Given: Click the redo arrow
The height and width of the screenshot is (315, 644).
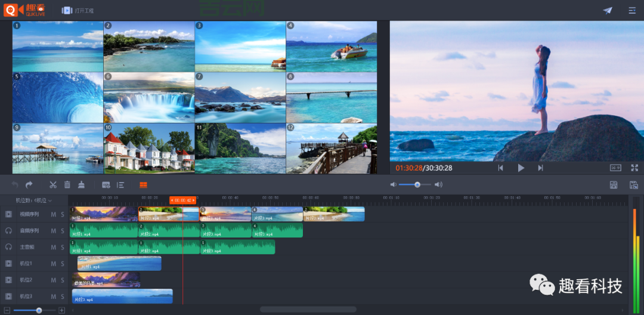Looking at the screenshot, I should point(29,185).
